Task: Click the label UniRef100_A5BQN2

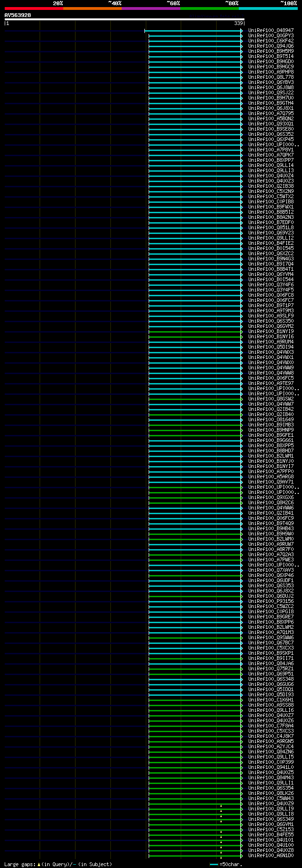Action: coord(271,118)
